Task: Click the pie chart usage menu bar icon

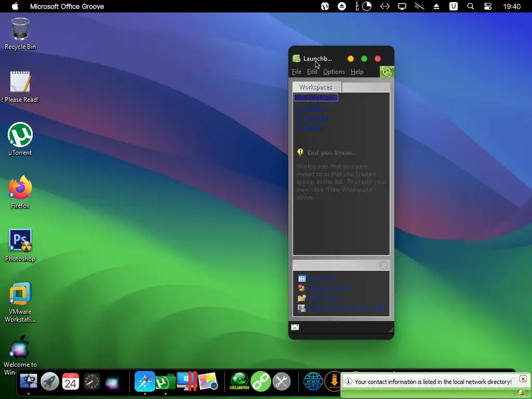Action: click(367, 6)
